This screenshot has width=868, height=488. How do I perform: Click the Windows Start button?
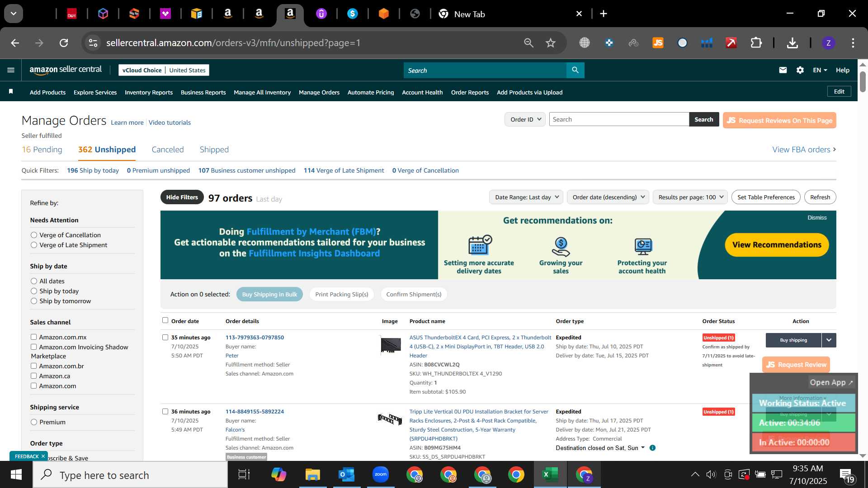(x=16, y=475)
